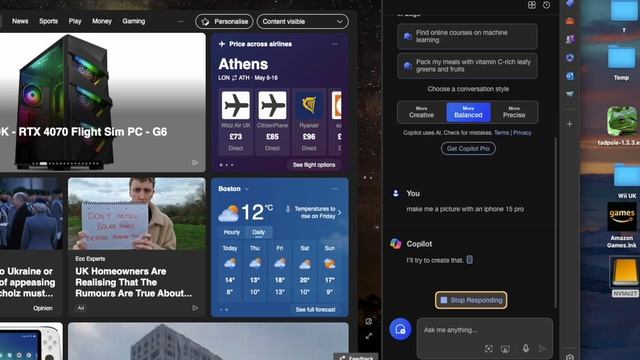
Task: Send the Copilot message
Action: coord(542,348)
